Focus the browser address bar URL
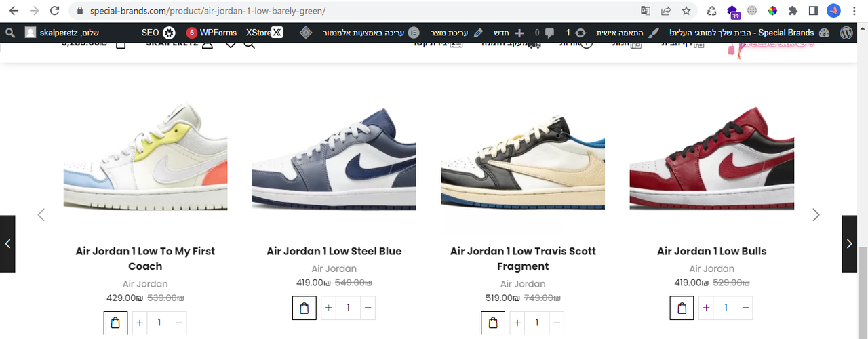868x339 pixels. point(208,11)
